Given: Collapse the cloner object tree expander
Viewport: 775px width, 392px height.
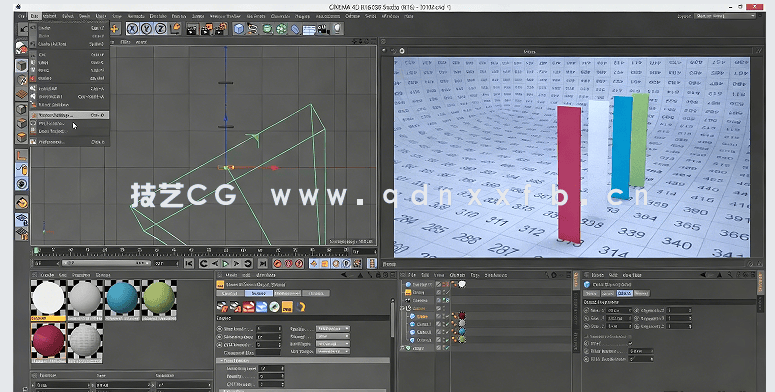Looking at the screenshot, I should (403, 308).
